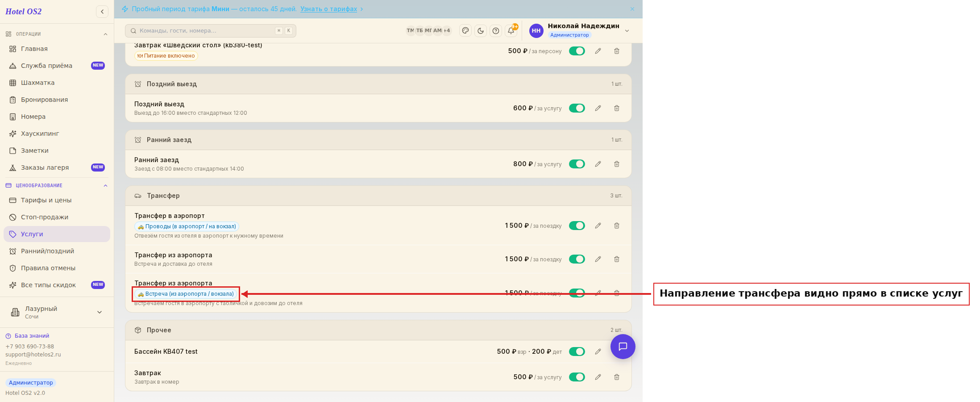Image resolution: width=980 pixels, height=402 pixels.
Task: Close the trial period banner
Action: click(632, 9)
